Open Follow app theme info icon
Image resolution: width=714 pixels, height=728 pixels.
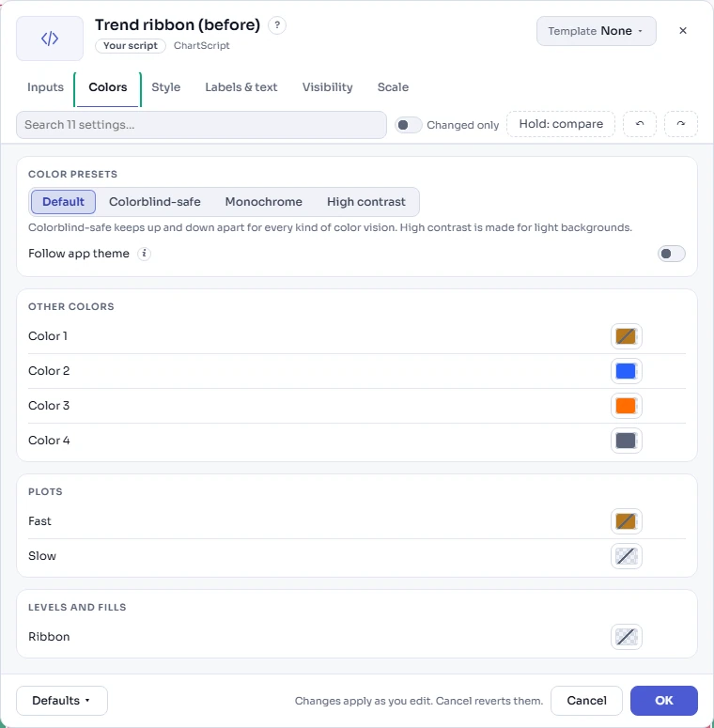(x=145, y=254)
